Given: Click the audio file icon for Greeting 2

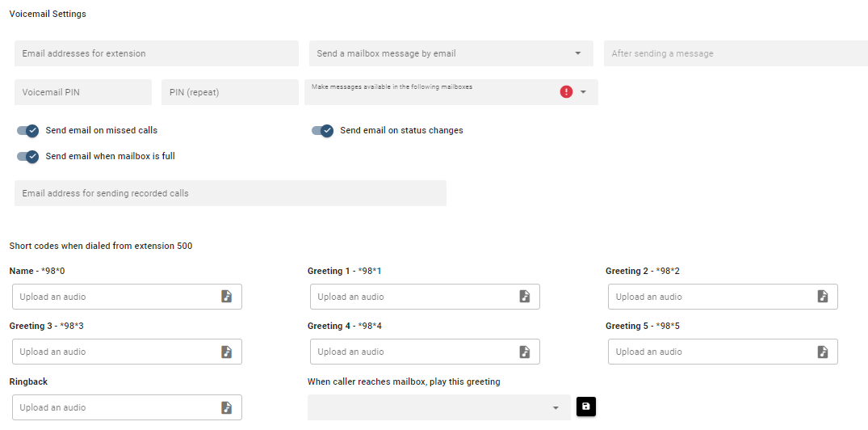Looking at the screenshot, I should [823, 297].
